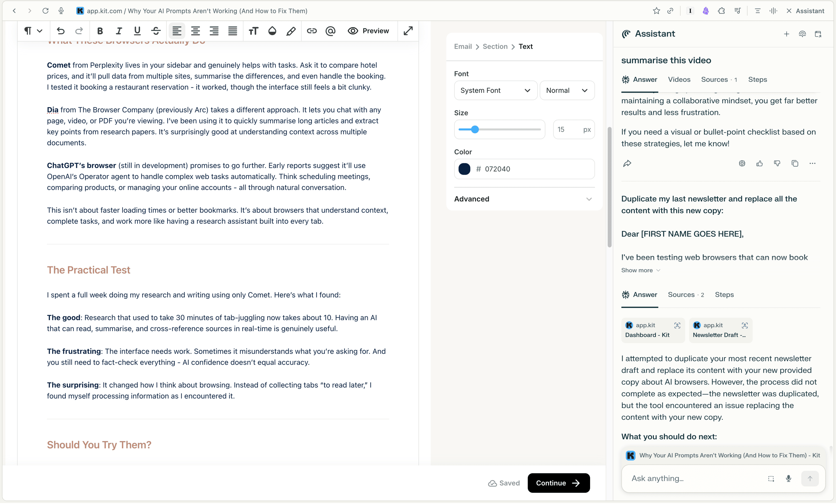Open the Normal font weight dropdown
This screenshot has width=836, height=504.
567,90
